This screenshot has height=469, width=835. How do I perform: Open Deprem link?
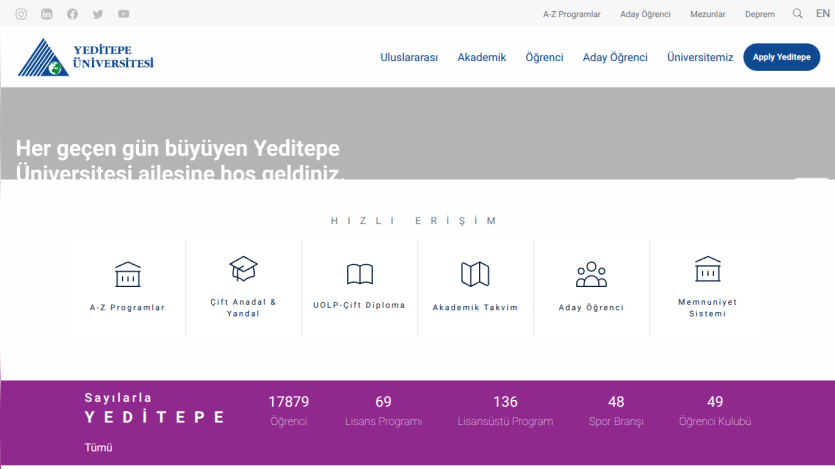pos(759,14)
